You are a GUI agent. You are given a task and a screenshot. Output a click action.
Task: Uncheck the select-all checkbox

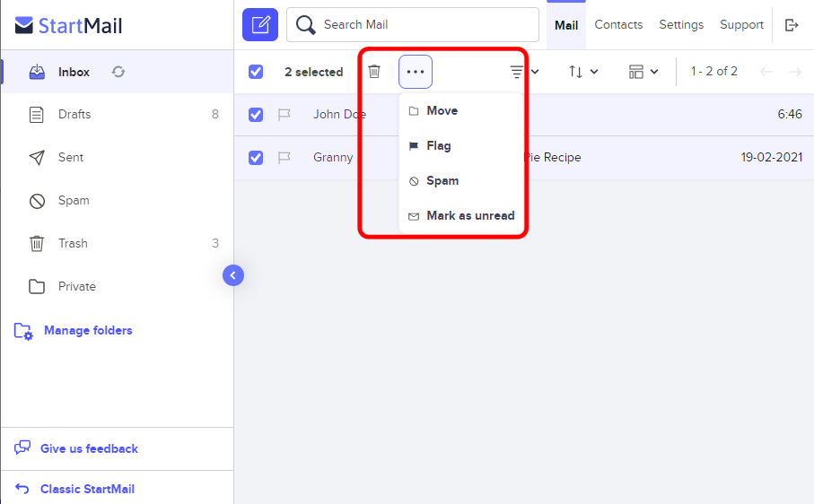pyautogui.click(x=256, y=72)
